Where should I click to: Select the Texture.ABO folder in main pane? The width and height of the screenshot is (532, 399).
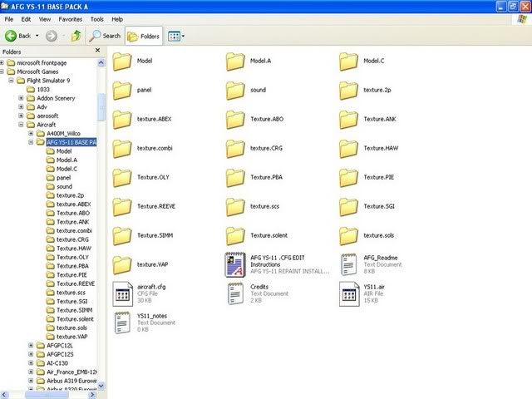pos(254,120)
